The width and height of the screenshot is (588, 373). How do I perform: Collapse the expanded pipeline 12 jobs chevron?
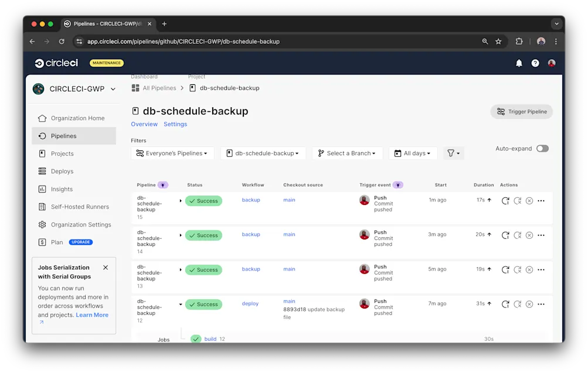(180, 304)
